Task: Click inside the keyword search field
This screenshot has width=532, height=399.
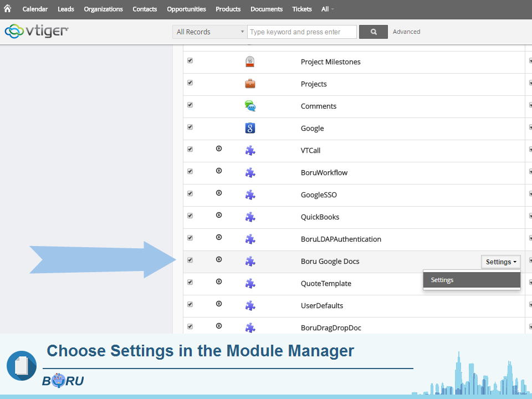Action: pos(301,32)
